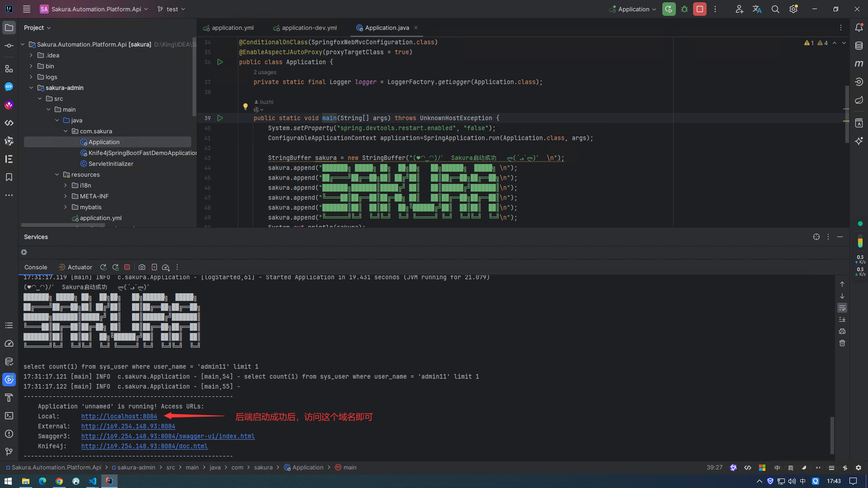This screenshot has width=868, height=488.
Task: Open the Problems tool window
Action: [x=9, y=434]
